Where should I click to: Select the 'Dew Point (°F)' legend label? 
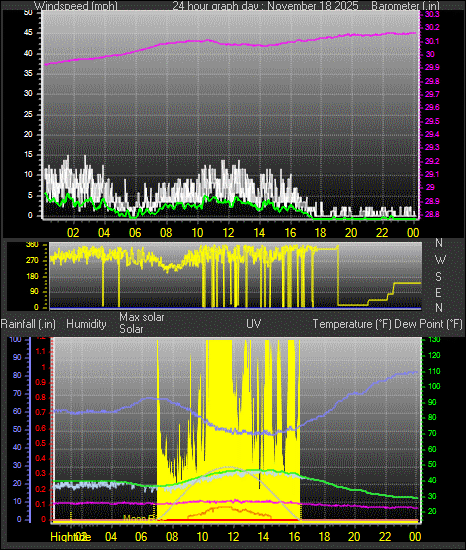tap(428, 323)
